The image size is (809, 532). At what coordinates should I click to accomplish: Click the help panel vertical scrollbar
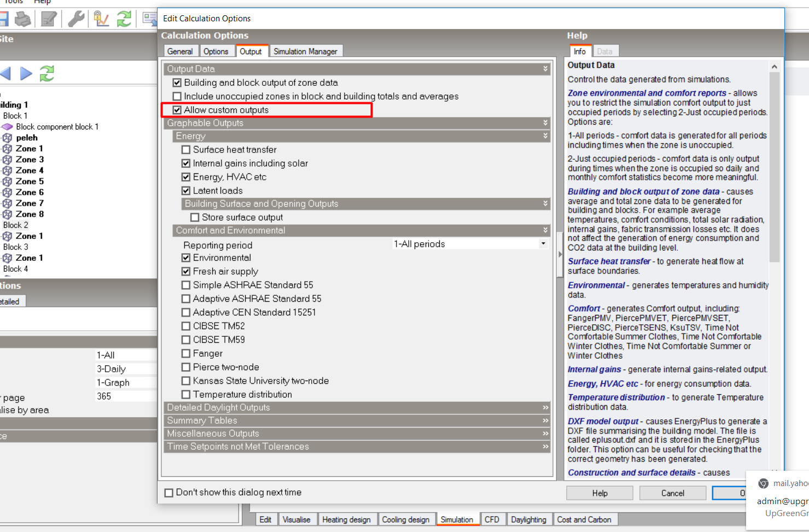[774, 167]
